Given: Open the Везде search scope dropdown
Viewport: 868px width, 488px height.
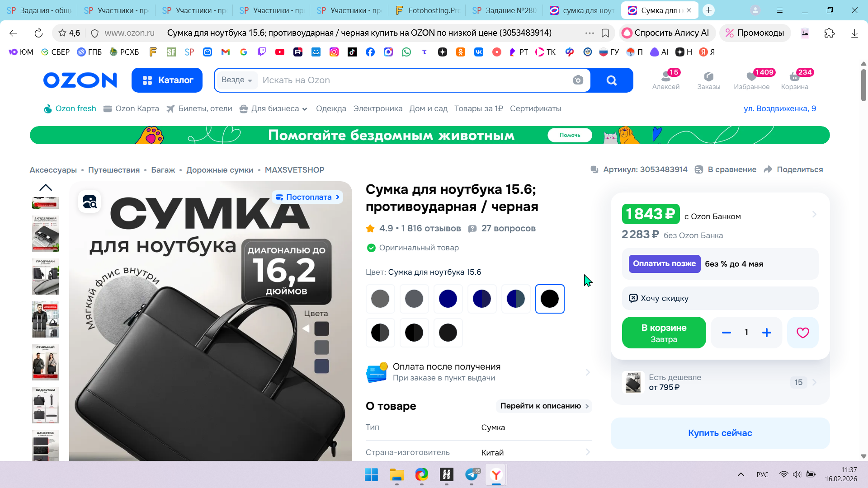Looking at the screenshot, I should [236, 80].
